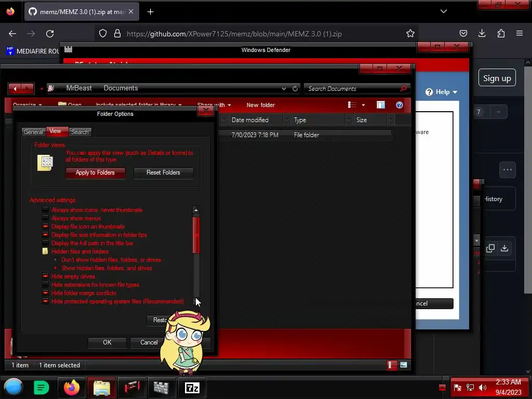Toggle Hide extensions for known file types
This screenshot has width=532, height=399.
tap(45, 285)
